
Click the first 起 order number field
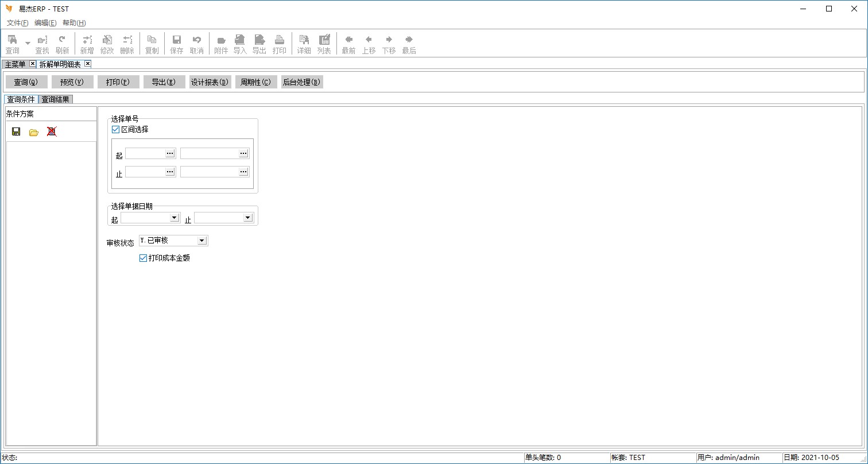[x=145, y=153]
